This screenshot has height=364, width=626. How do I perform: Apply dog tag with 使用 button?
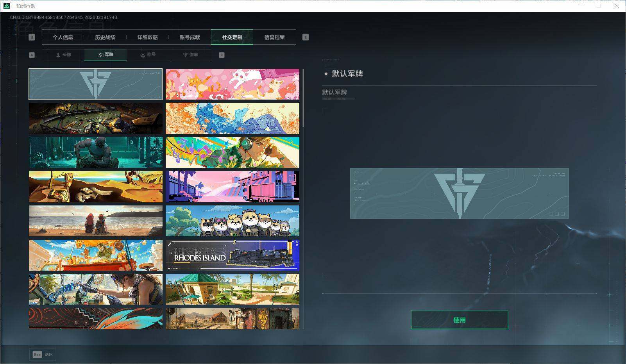(460, 320)
